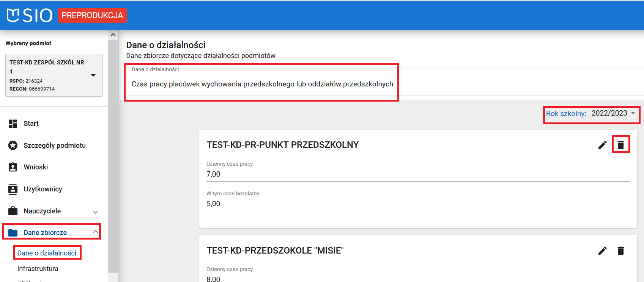Delete TEST-KD-PR-PUNKT PRZEDSZKOLNY entry with trash icon
Image resolution: width=644 pixels, height=282 pixels.
(x=620, y=145)
